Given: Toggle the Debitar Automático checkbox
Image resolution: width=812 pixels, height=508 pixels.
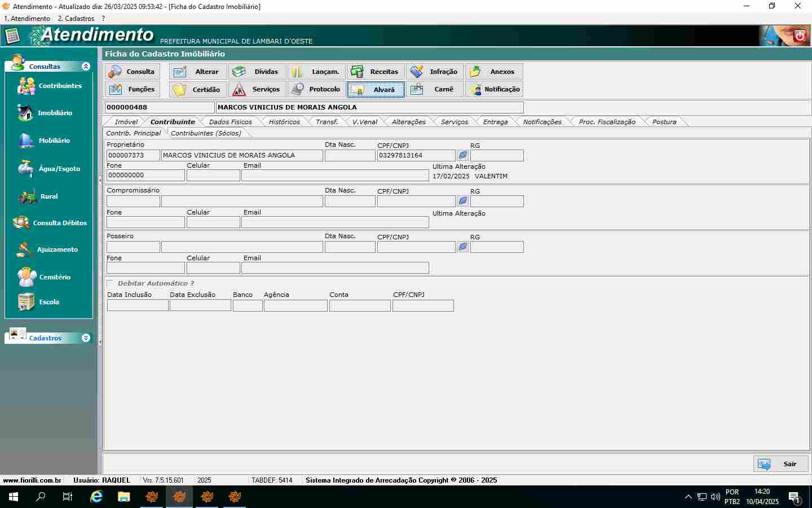Looking at the screenshot, I should 110,283.
